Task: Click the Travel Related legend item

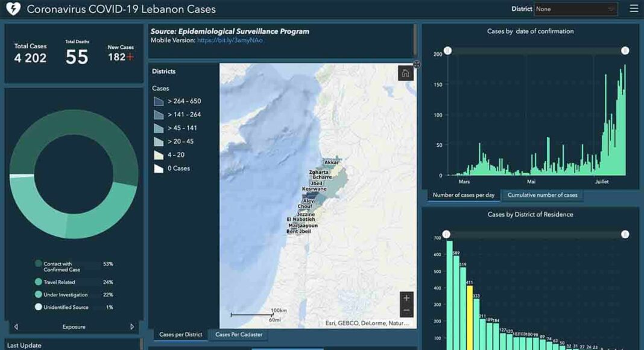Action: 59,282
